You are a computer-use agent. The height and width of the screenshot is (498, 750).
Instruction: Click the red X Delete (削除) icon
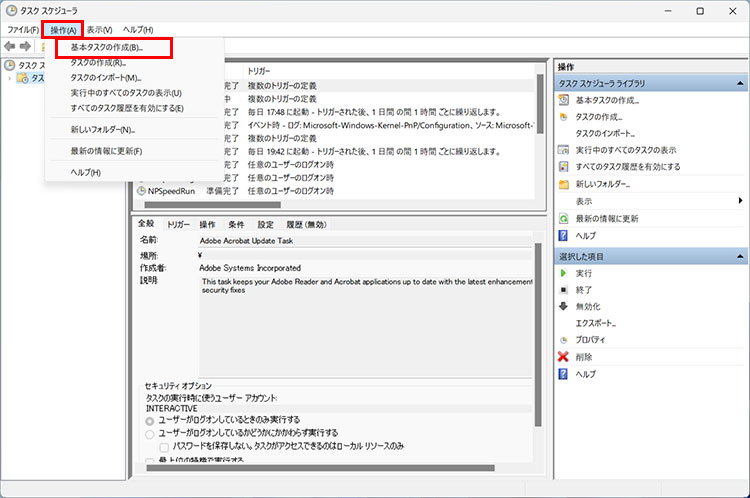pos(564,357)
